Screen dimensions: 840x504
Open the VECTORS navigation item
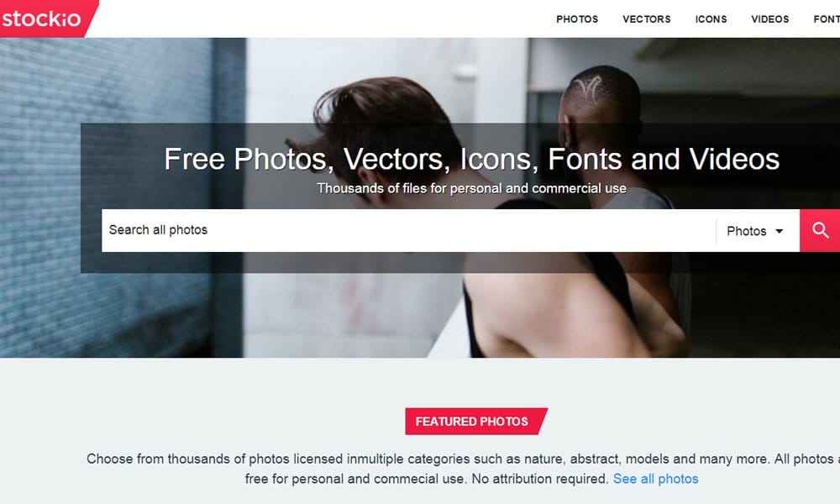click(646, 19)
